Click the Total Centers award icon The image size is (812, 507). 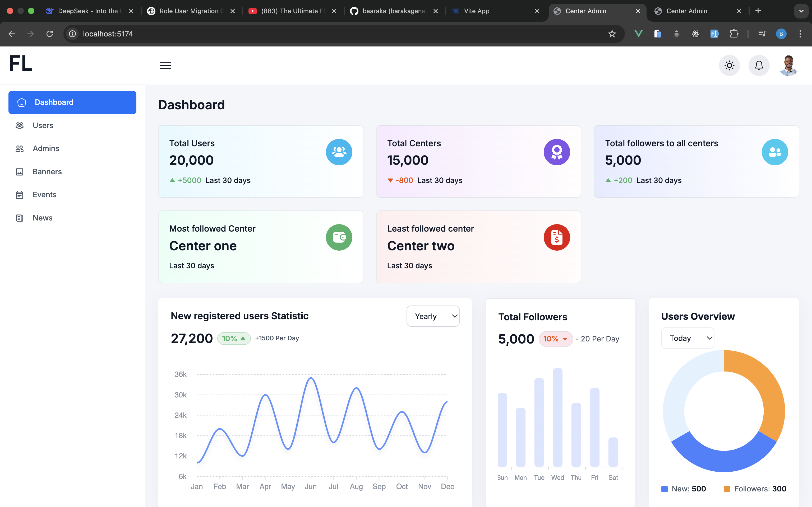click(557, 152)
